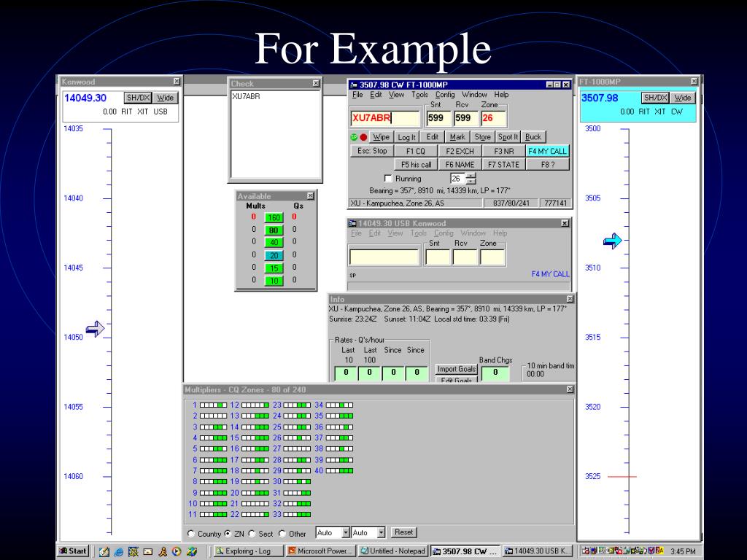Open the View menu in 3507.98 CW window

pos(396,95)
